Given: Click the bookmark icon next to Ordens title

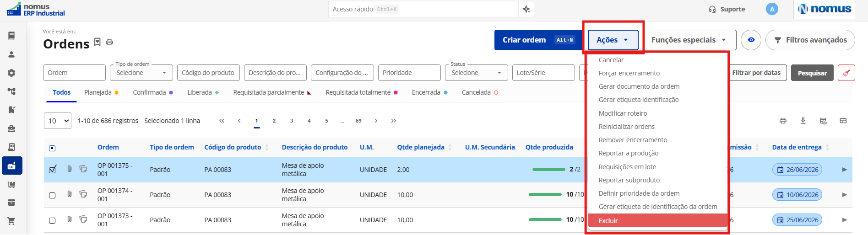Looking at the screenshot, I should [x=97, y=42].
